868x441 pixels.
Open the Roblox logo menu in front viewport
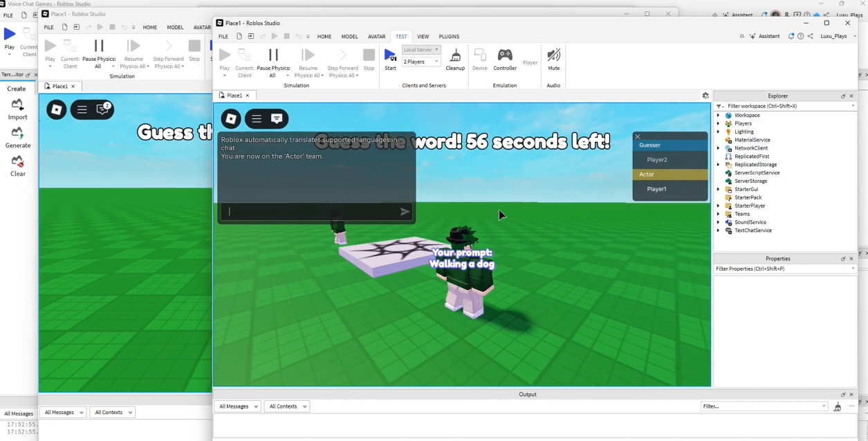click(x=231, y=119)
